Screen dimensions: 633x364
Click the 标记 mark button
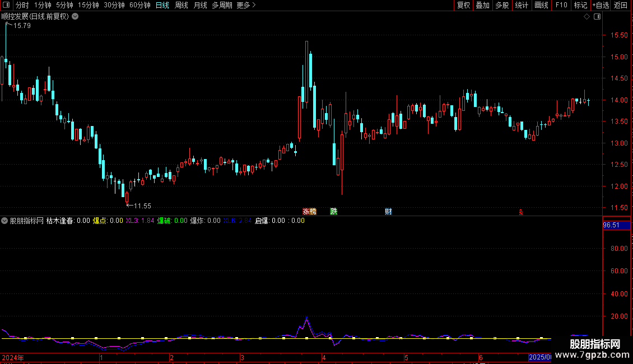pyautogui.click(x=580, y=5)
